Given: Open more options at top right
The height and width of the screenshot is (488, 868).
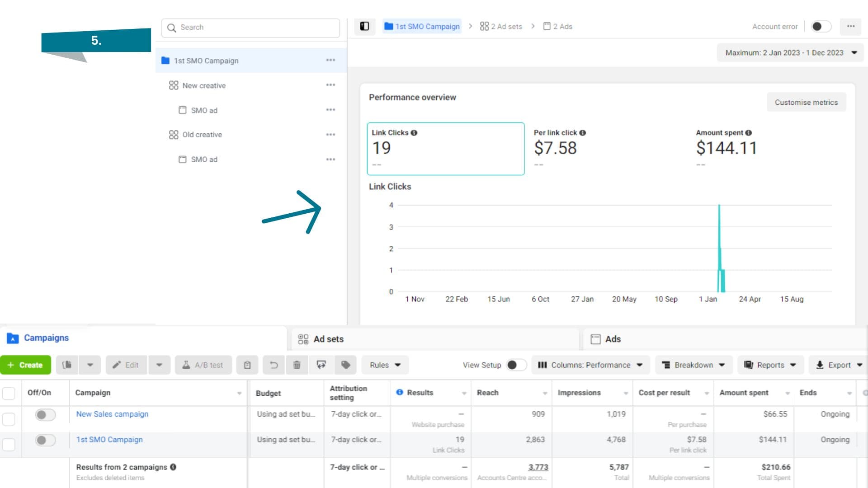Looking at the screenshot, I should (851, 26).
